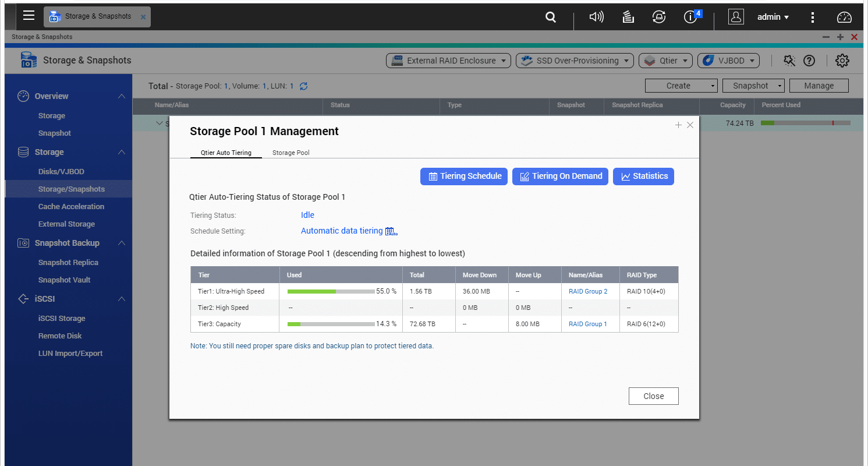Screen dimensions: 868x466
Task: Open the main hamburger menu
Action: [x=29, y=16]
